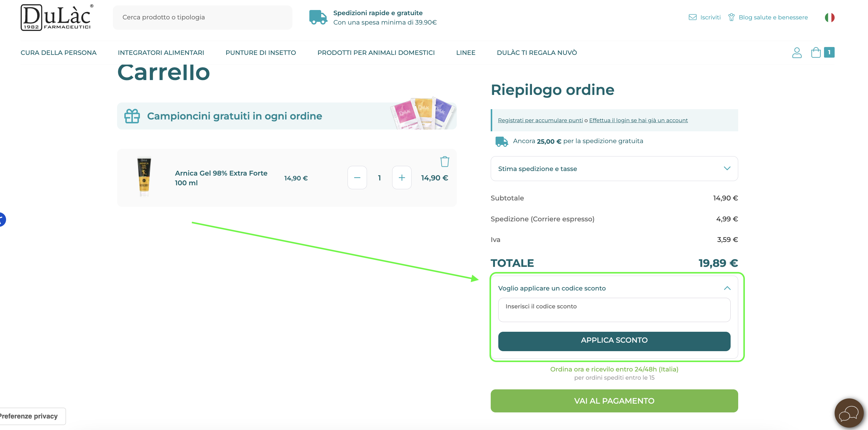The height and width of the screenshot is (430, 868).
Task: Open the DuLàc Farmaceutici logo homepage
Action: point(57,17)
